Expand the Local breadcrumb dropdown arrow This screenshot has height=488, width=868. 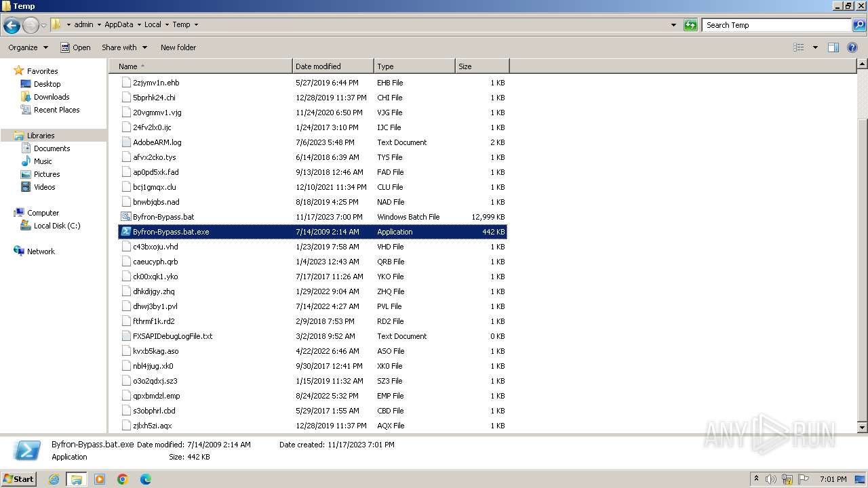pyautogui.click(x=167, y=25)
